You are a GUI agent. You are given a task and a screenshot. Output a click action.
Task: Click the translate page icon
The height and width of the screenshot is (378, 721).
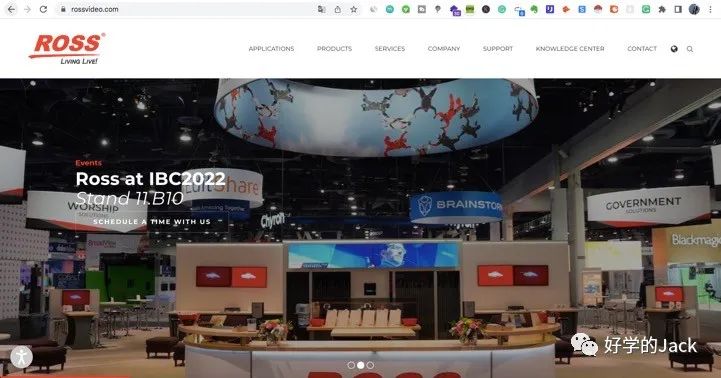[x=321, y=9]
